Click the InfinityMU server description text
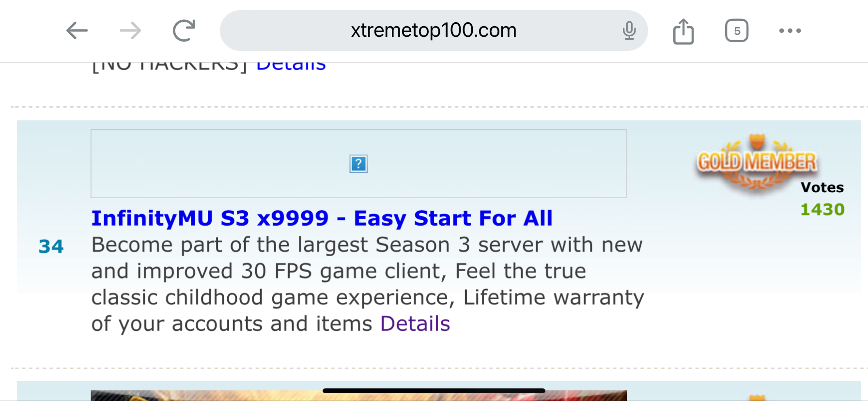The image size is (868, 401). pos(367,284)
